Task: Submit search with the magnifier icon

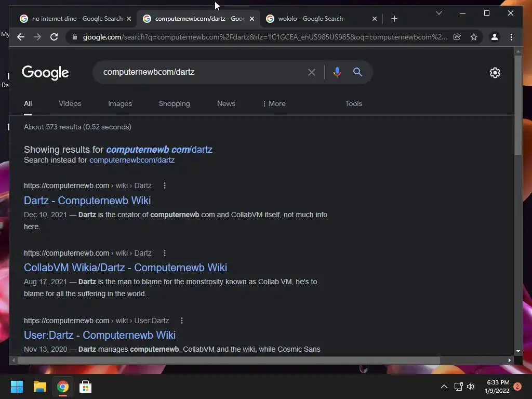Action: click(x=357, y=72)
